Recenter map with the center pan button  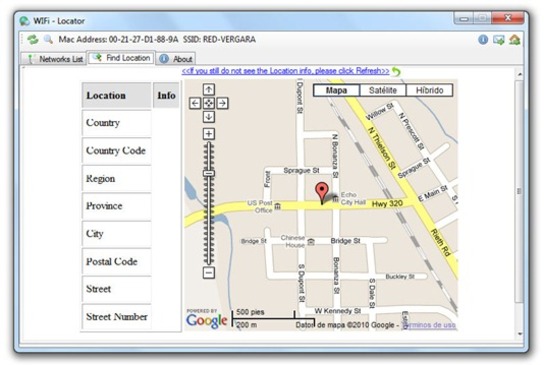coord(209,103)
